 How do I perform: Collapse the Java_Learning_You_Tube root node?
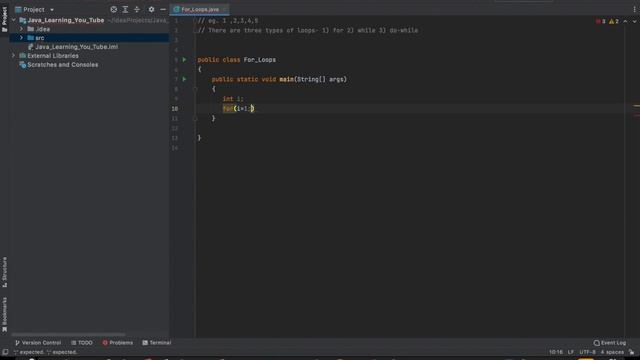13,20
